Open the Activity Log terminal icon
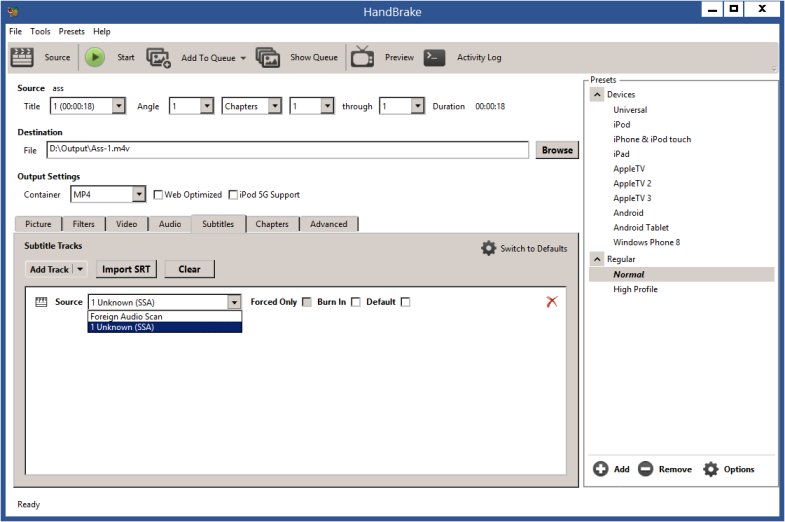The height and width of the screenshot is (522, 785). click(x=434, y=58)
